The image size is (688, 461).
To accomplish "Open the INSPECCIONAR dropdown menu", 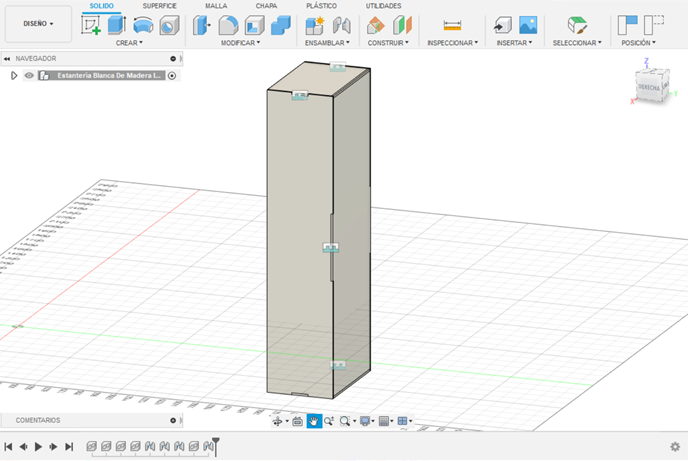I will (x=452, y=43).
